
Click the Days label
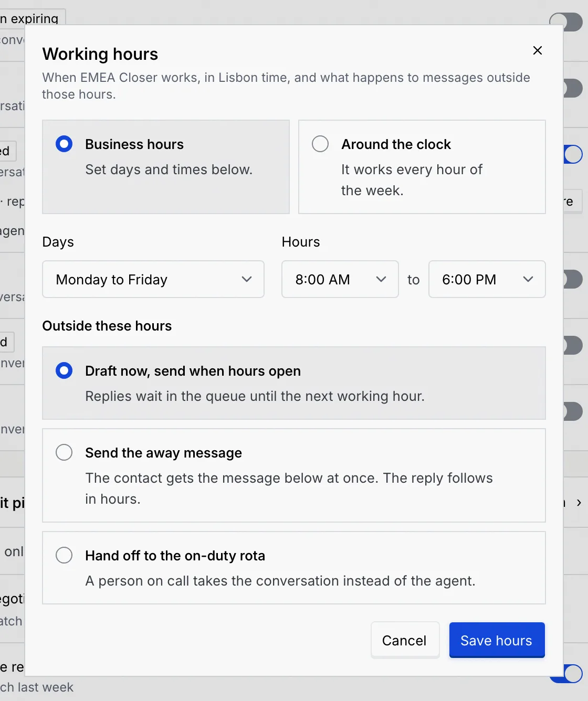[x=58, y=242]
